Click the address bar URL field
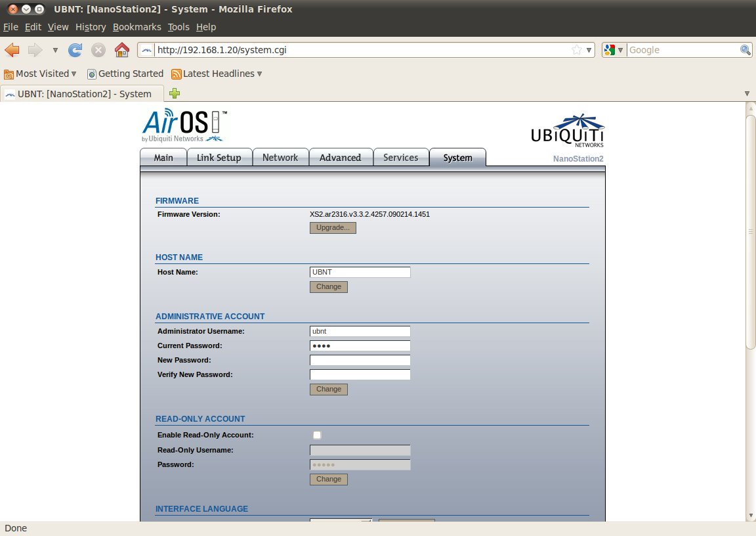The width and height of the screenshot is (756, 536). pos(363,50)
